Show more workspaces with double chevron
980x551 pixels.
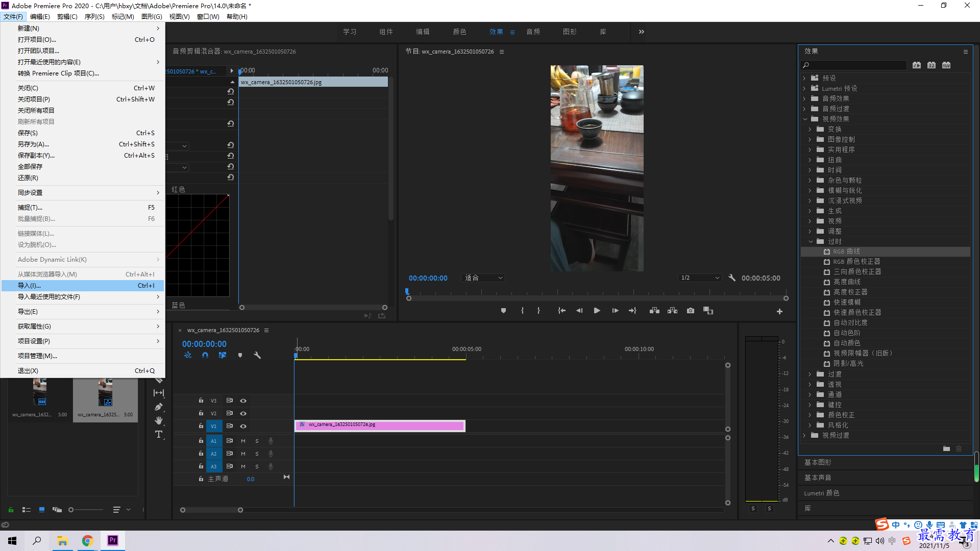642,32
